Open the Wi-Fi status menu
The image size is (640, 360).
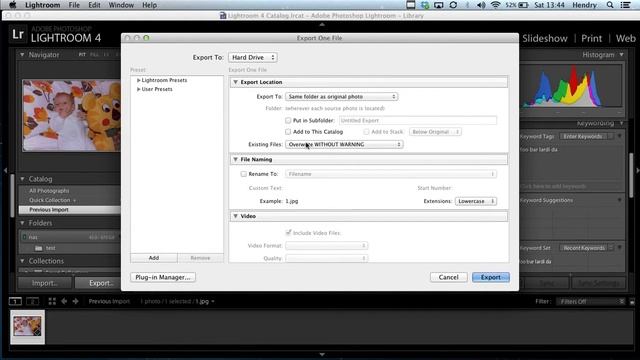[496, 5]
